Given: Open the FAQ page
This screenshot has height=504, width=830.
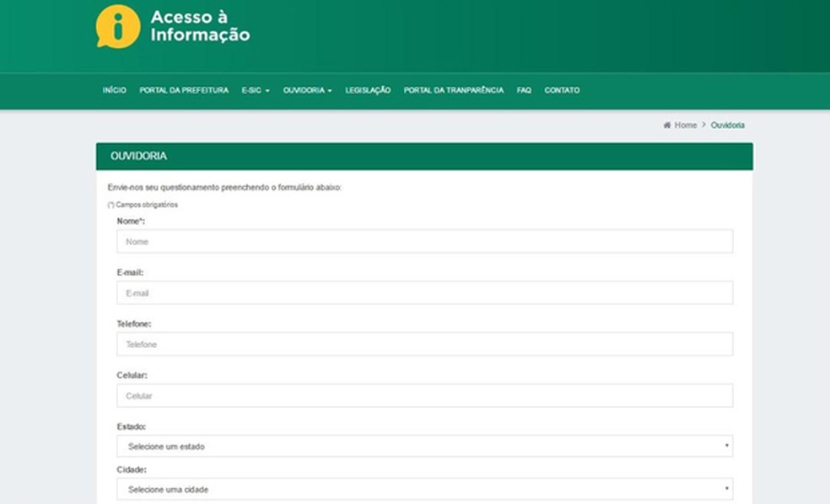Looking at the screenshot, I should 524,90.
